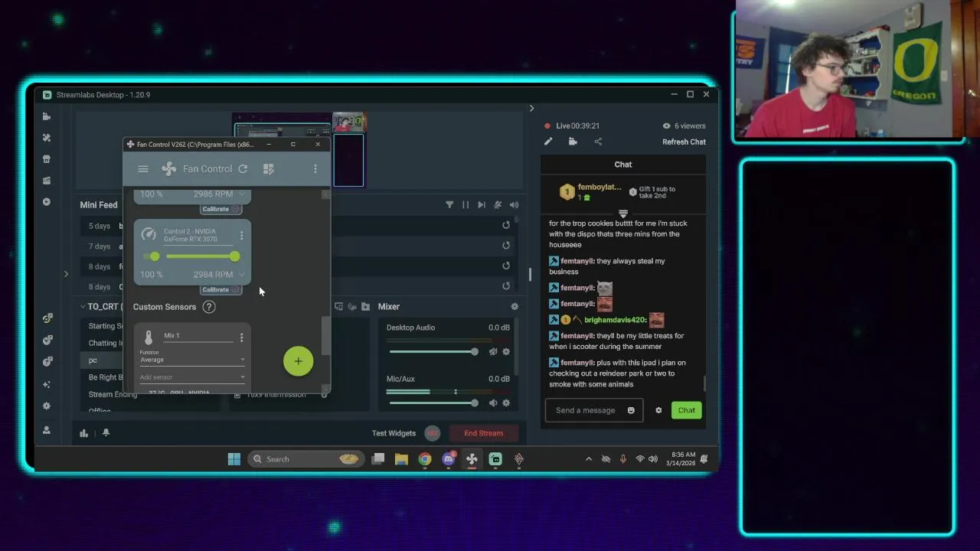Click the Custom Sensors help question mark
The width and height of the screenshot is (980, 551).
(209, 307)
